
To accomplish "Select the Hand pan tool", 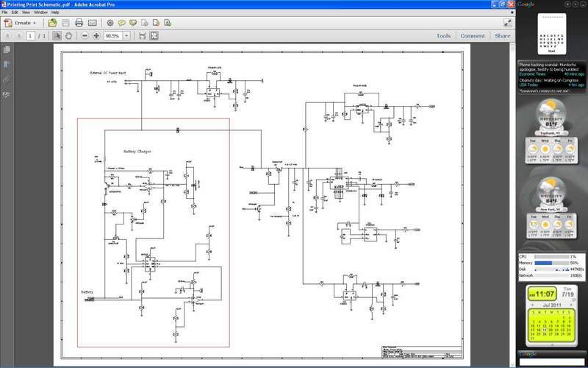I will click(x=69, y=35).
